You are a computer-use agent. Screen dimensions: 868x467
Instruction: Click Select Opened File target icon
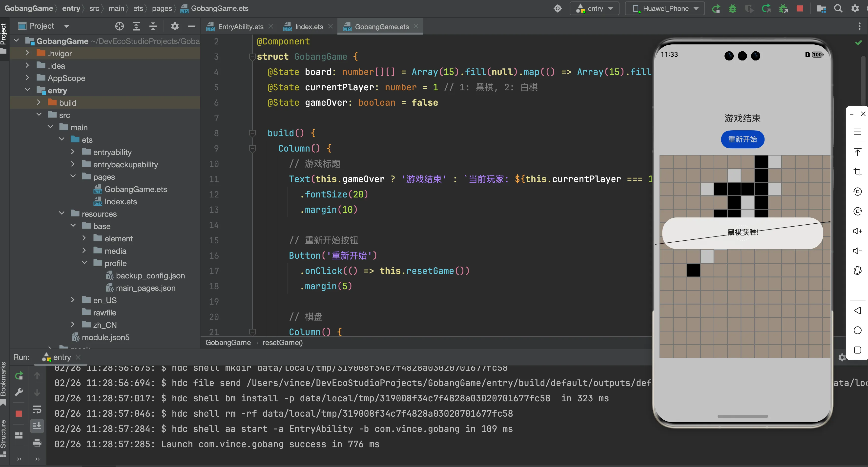[x=119, y=26]
